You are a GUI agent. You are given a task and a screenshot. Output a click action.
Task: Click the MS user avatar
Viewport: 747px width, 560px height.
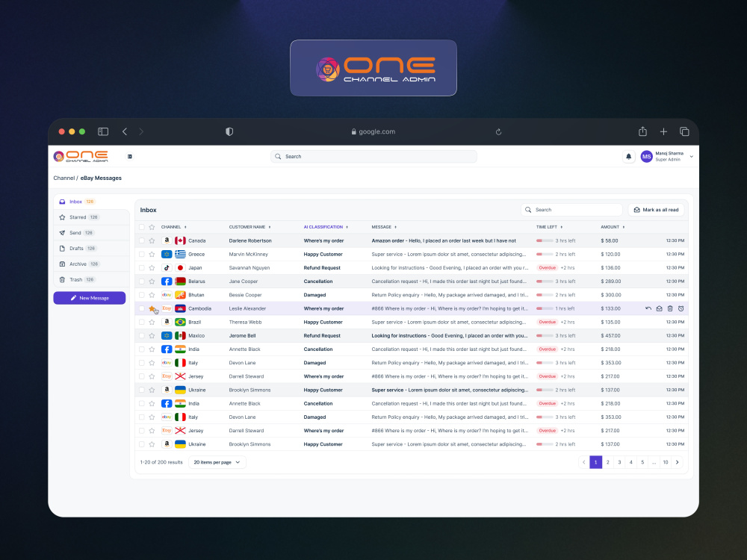tap(646, 156)
